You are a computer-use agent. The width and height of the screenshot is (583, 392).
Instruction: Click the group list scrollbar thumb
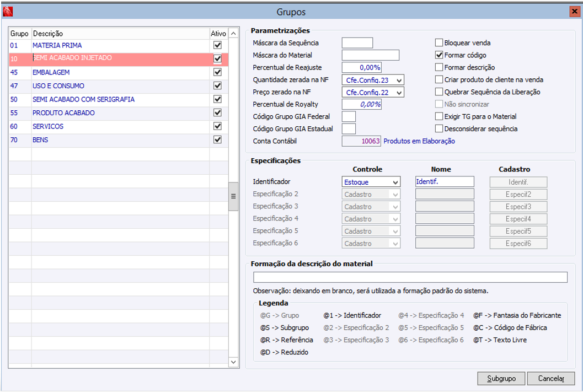coord(233,196)
